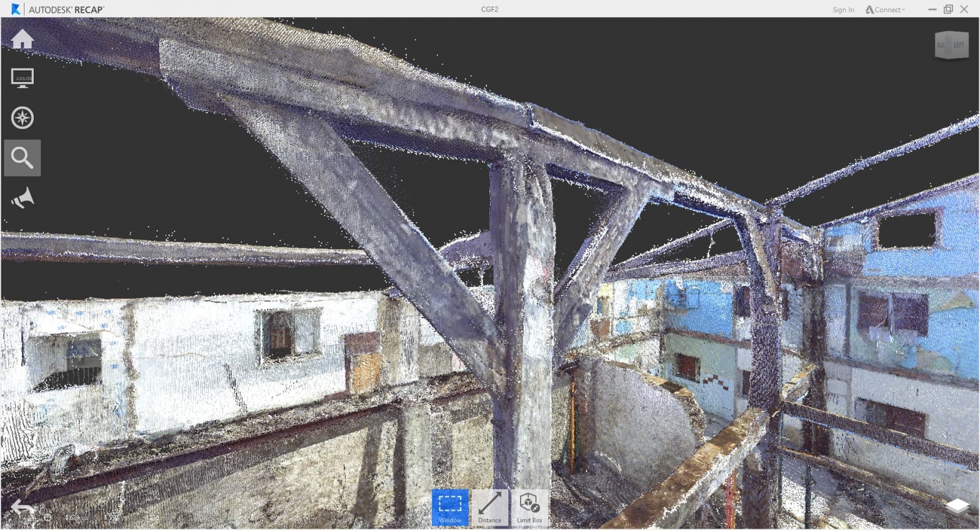Activate the Limit Box tool
This screenshot has width=980, height=530.
[x=529, y=507]
